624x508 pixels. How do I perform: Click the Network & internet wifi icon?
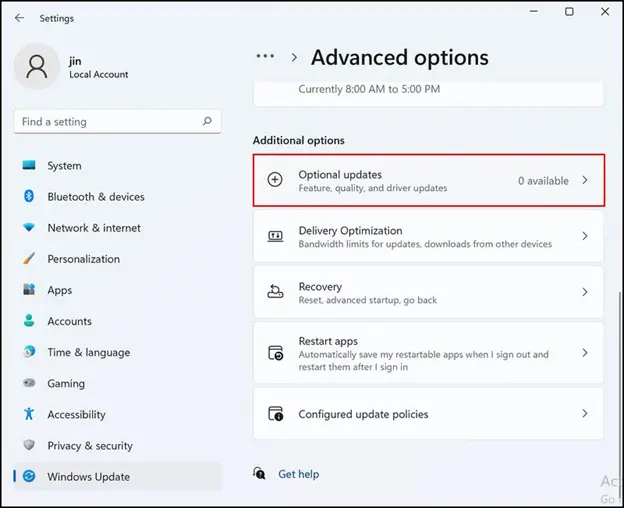[29, 227]
